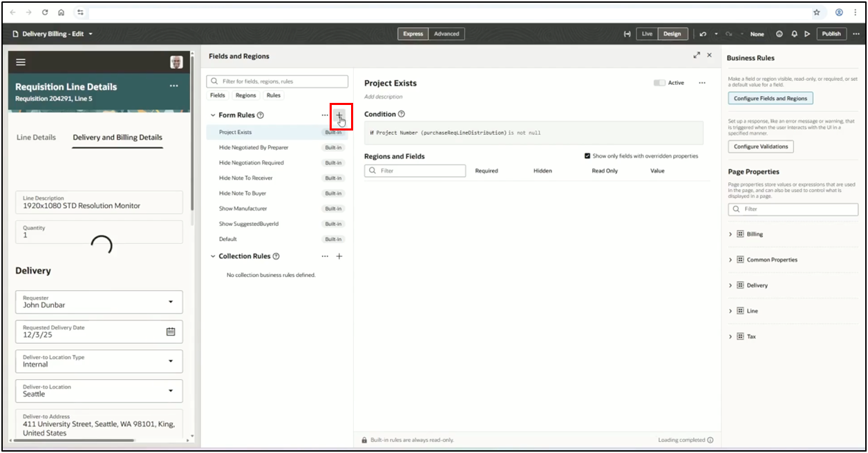Click the Publish button

click(831, 34)
